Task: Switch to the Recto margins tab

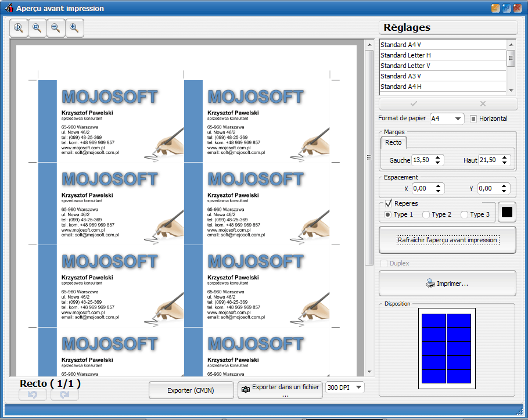Action: tap(393, 142)
